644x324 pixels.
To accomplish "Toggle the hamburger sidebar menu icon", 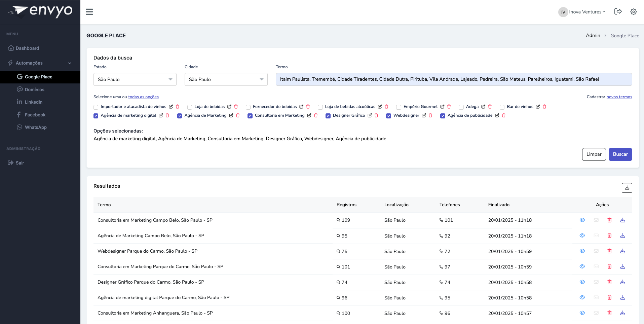I will (89, 12).
